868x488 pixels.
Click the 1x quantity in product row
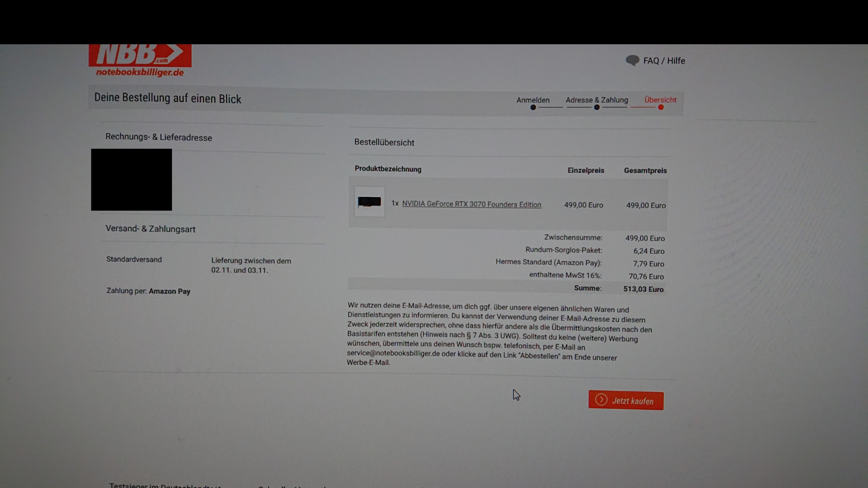pyautogui.click(x=395, y=203)
